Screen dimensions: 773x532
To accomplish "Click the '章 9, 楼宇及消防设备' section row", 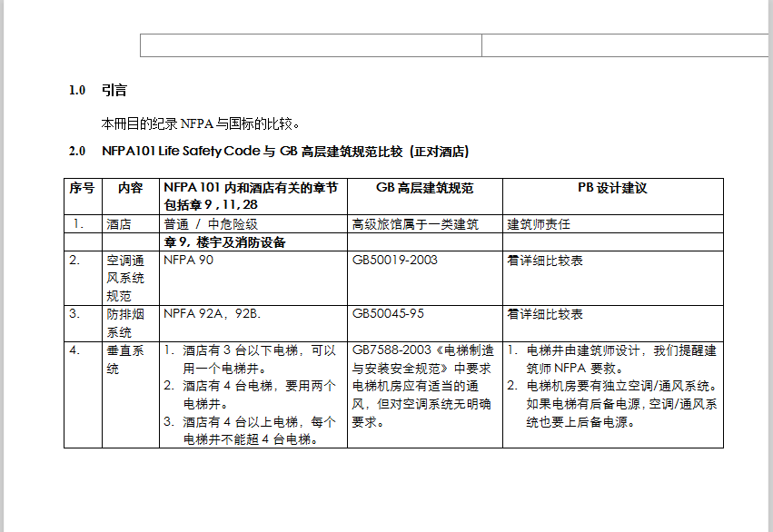I will click(224, 242).
